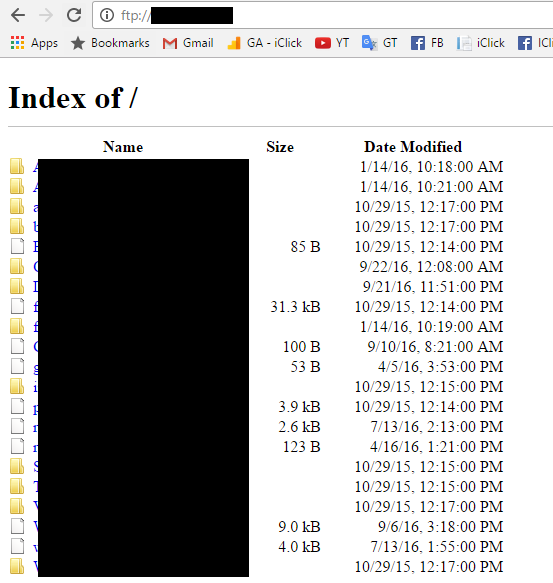Open the Gmail bookmark
This screenshot has width=553, height=583.
click(x=188, y=43)
